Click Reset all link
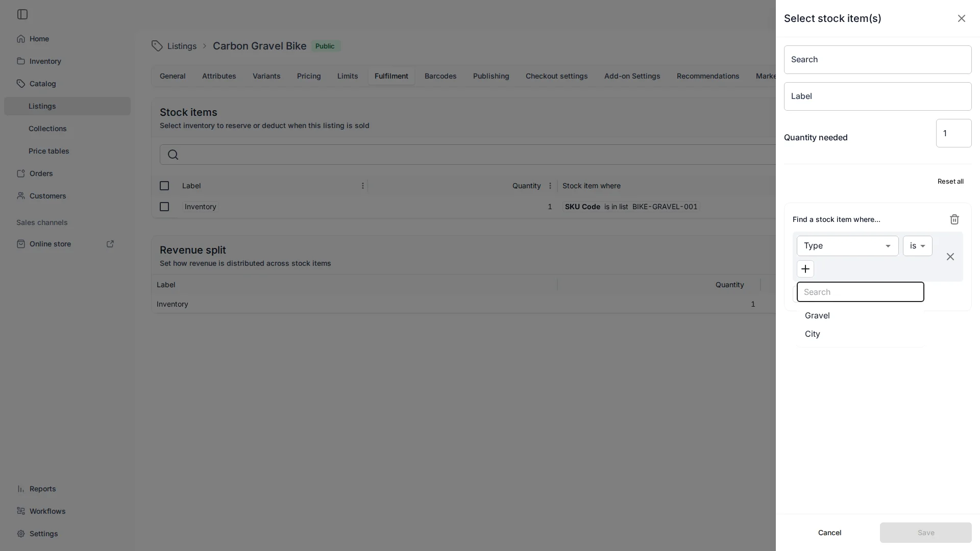Screen dimensions: 980x551 coord(950,182)
